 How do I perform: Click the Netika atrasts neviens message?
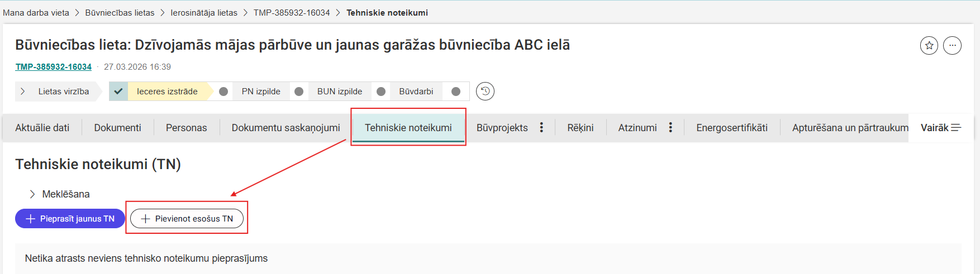coord(146,258)
